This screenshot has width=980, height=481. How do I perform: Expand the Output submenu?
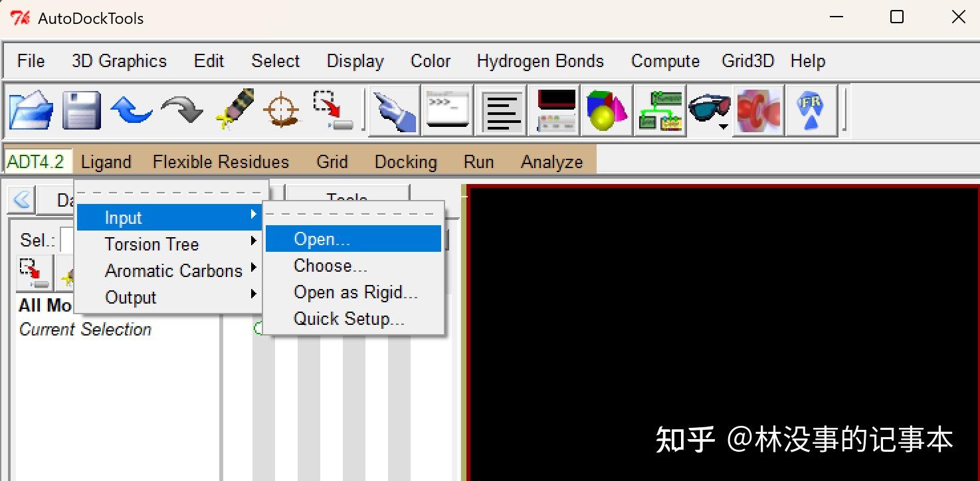coord(130,297)
